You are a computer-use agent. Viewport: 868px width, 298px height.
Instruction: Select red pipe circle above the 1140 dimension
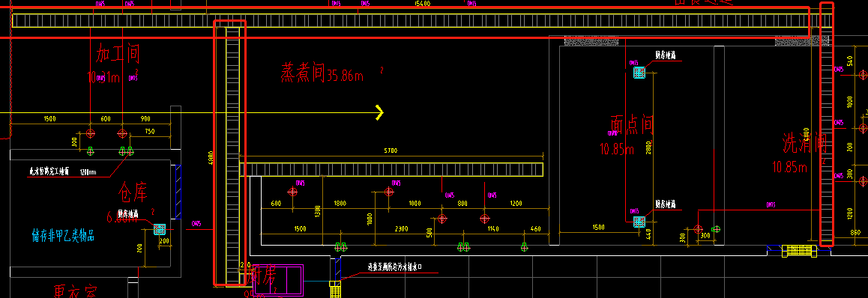pos(485,219)
